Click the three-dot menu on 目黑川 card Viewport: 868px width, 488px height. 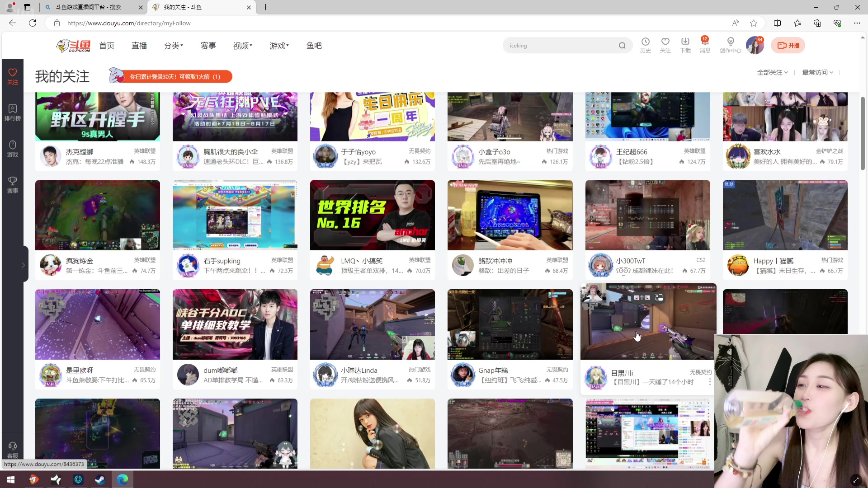point(710,382)
